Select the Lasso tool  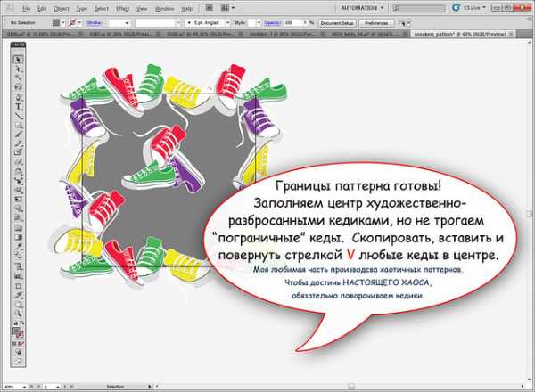pyautogui.click(x=18, y=86)
